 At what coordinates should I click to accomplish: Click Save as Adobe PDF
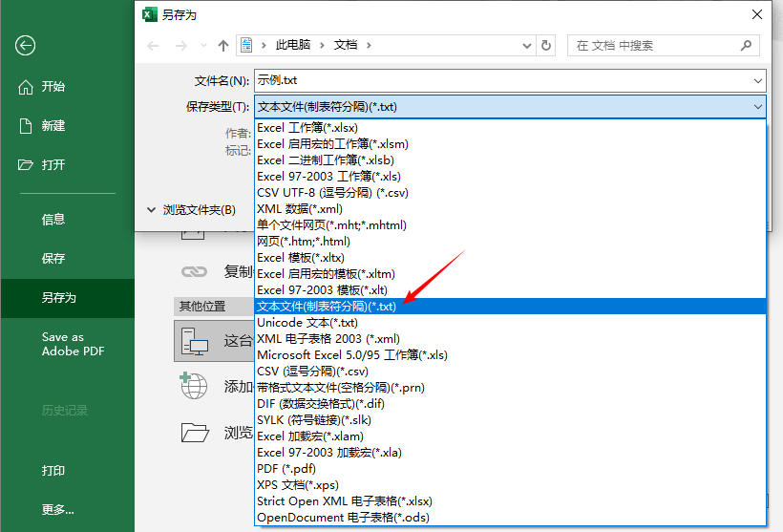[73, 344]
